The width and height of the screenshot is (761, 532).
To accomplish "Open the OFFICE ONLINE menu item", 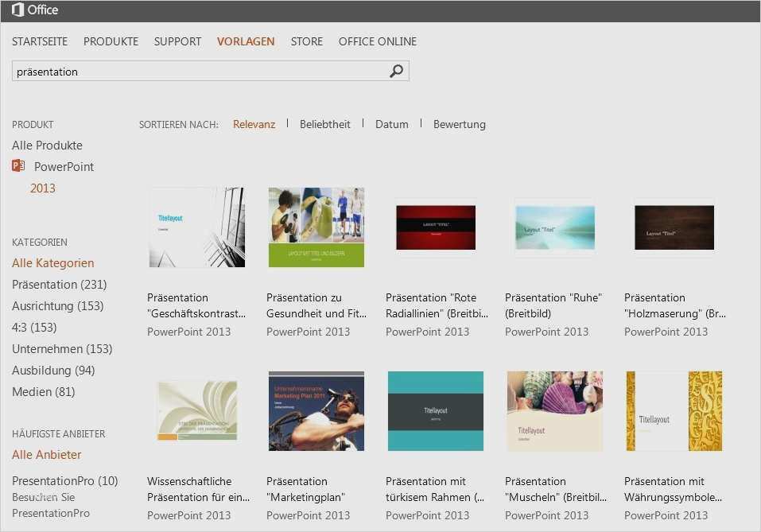I will (x=377, y=41).
